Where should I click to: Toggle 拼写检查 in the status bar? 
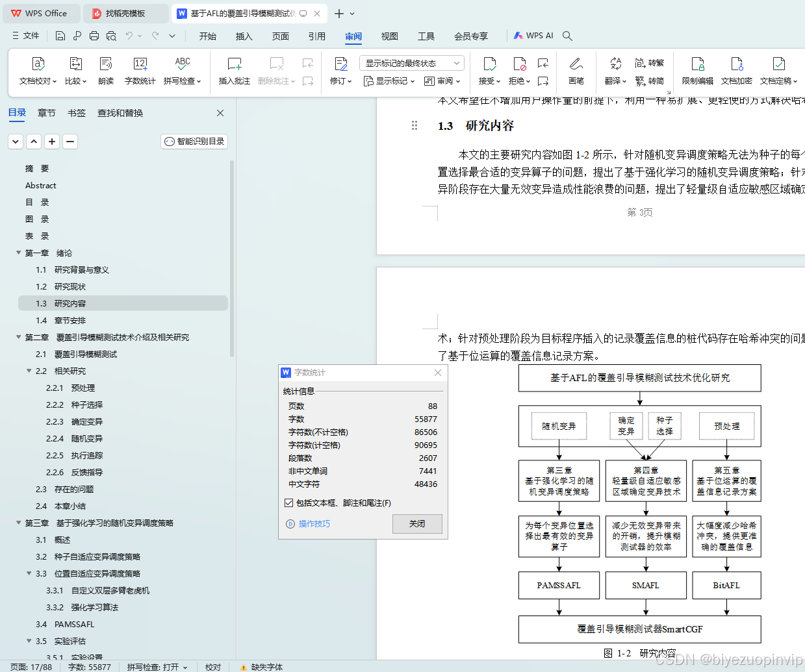click(156, 667)
